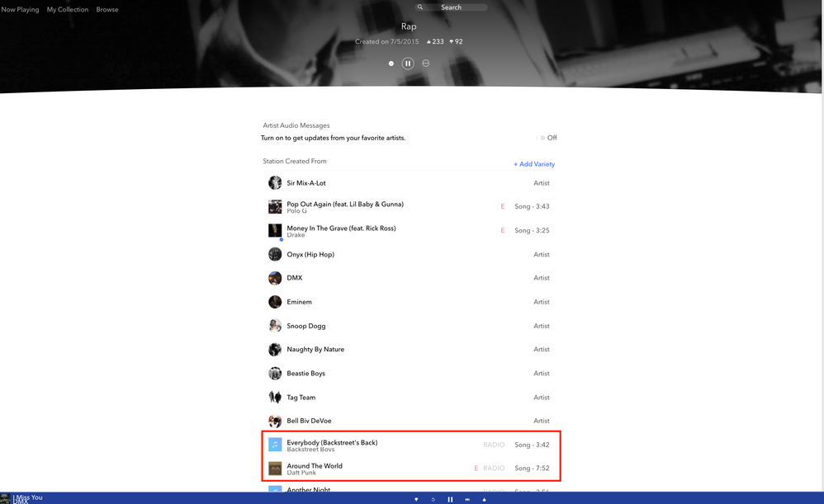Click the thumbs up count 233
Screen dimensions: 824x504
[x=435, y=41]
